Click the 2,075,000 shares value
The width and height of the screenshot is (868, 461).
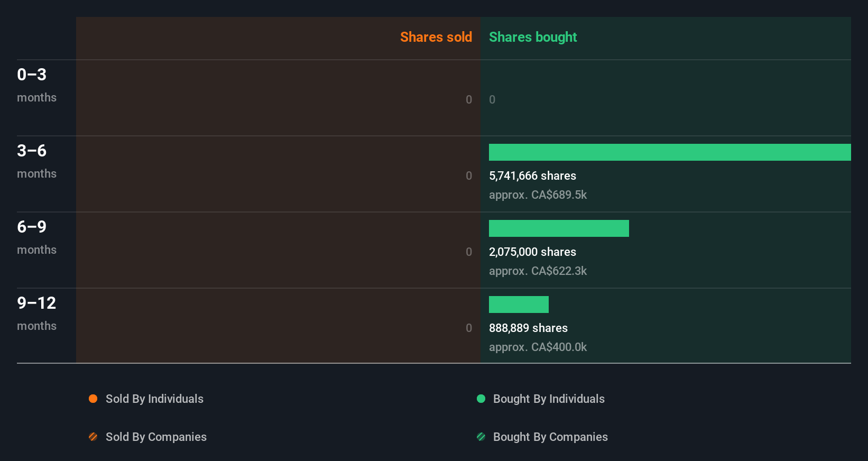click(532, 252)
